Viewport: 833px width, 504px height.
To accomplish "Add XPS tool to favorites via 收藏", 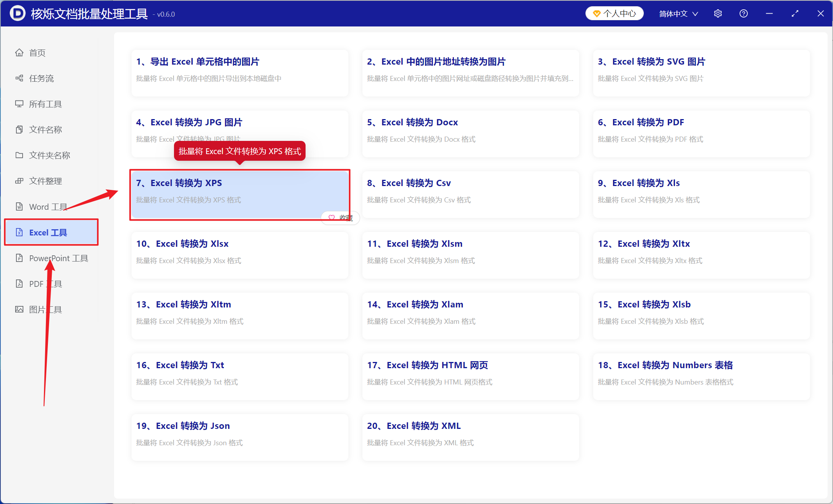I will (x=340, y=218).
